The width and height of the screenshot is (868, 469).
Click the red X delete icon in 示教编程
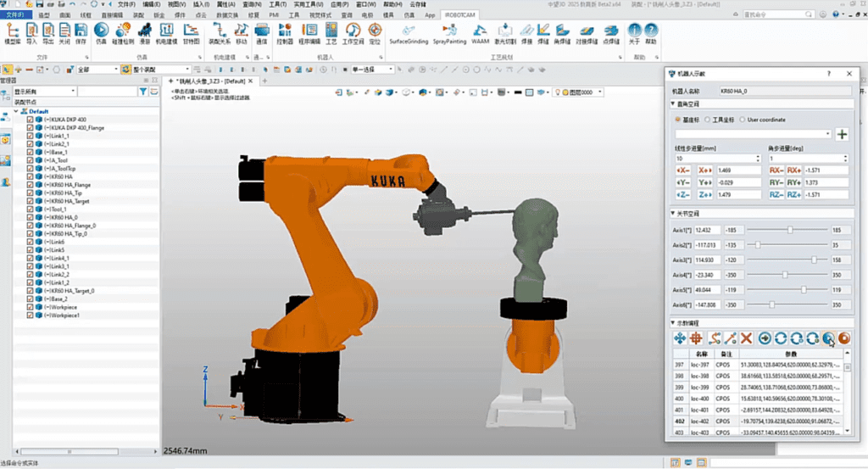point(747,338)
